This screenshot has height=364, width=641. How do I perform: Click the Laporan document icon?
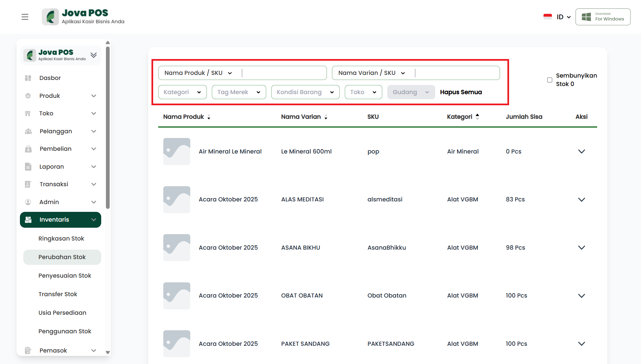(x=28, y=167)
